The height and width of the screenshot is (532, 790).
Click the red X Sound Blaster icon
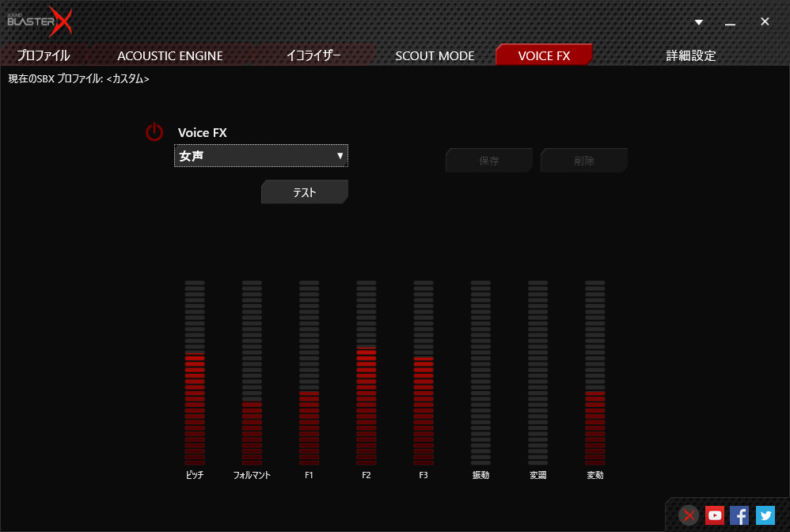pyautogui.click(x=689, y=515)
